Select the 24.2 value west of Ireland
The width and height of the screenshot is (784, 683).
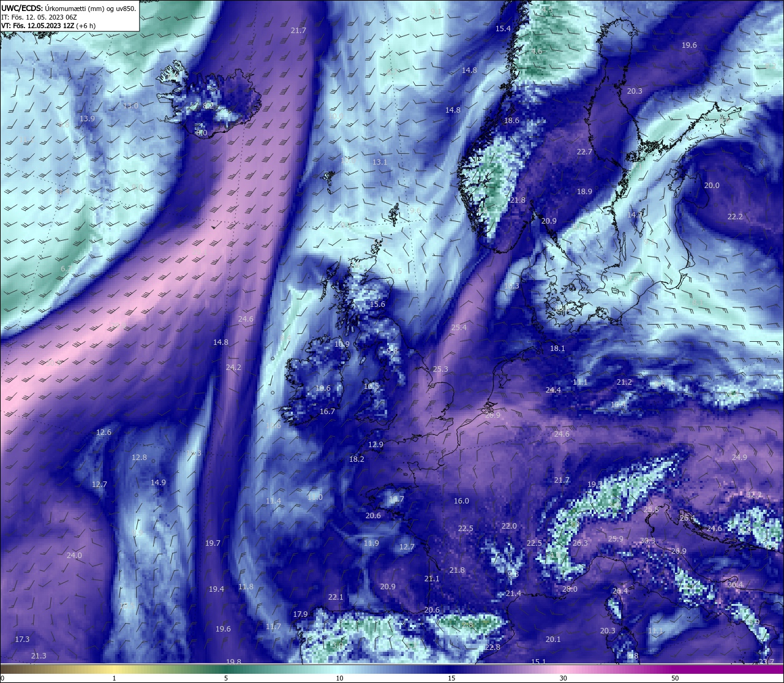(233, 368)
